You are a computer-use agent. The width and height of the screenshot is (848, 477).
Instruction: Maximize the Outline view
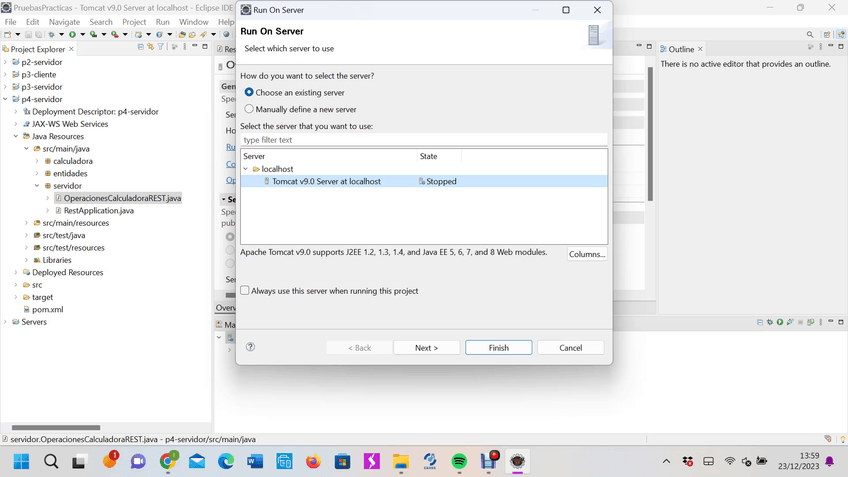point(841,47)
